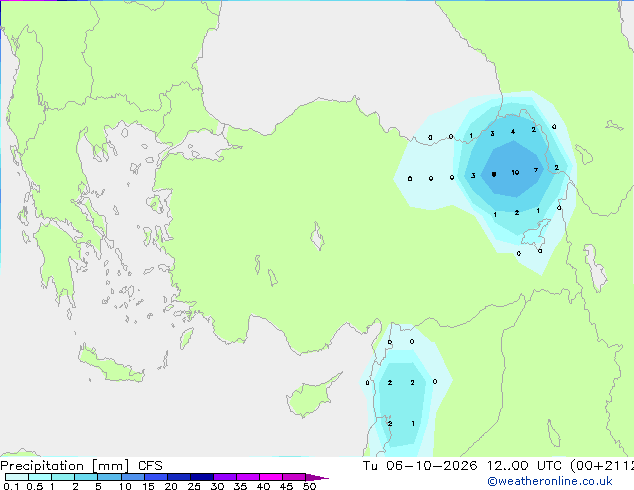Click the 35–40 mm purple legend swatch
Viewport: 634px width, 490px height.
click(247, 477)
